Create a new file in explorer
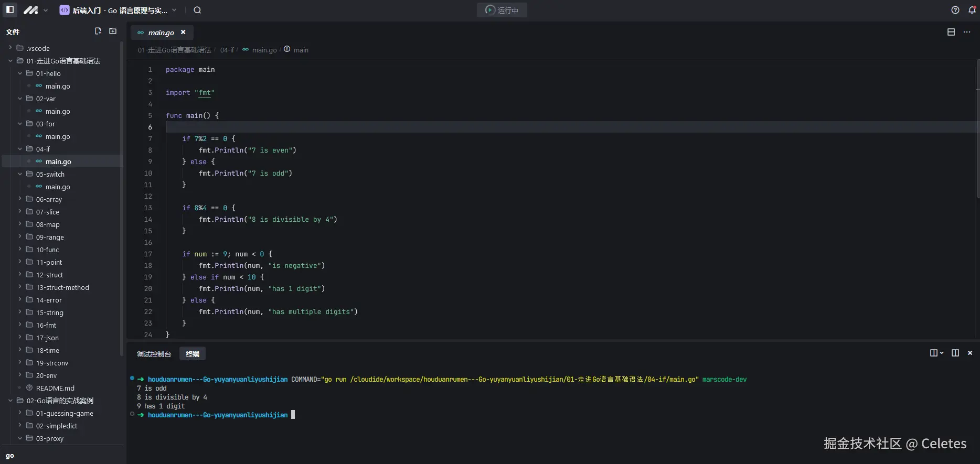 coord(98,31)
